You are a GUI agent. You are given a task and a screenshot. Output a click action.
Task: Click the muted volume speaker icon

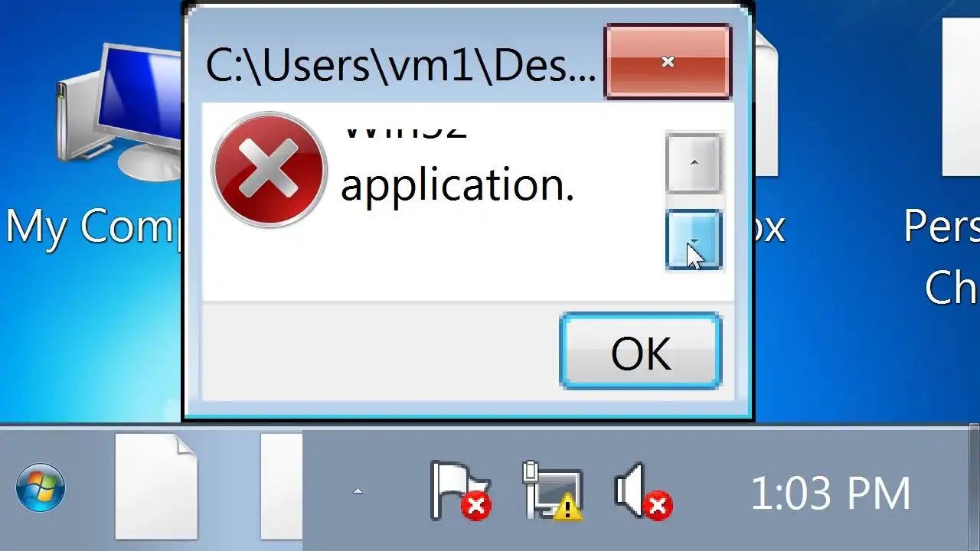pyautogui.click(x=643, y=491)
